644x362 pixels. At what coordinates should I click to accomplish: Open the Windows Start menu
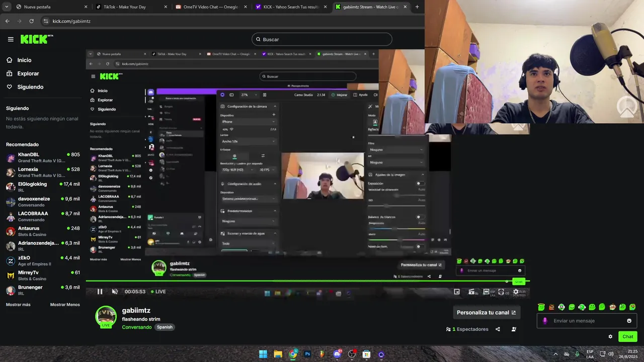263,354
